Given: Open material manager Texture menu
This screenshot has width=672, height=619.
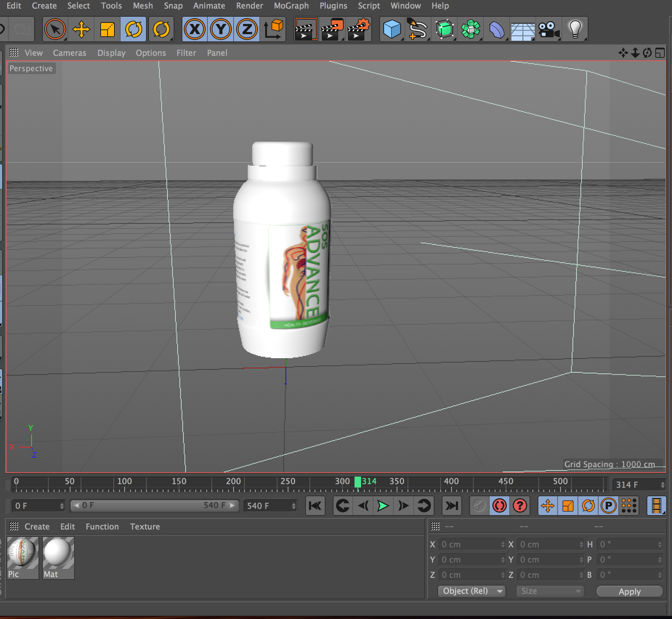Looking at the screenshot, I should tap(145, 527).
